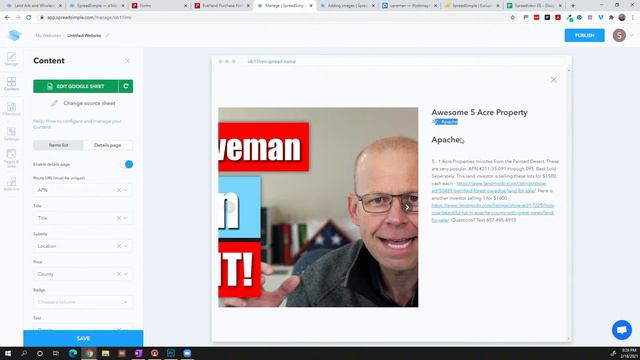640x360 pixels.
Task: Save the content settings
Action: [83, 338]
